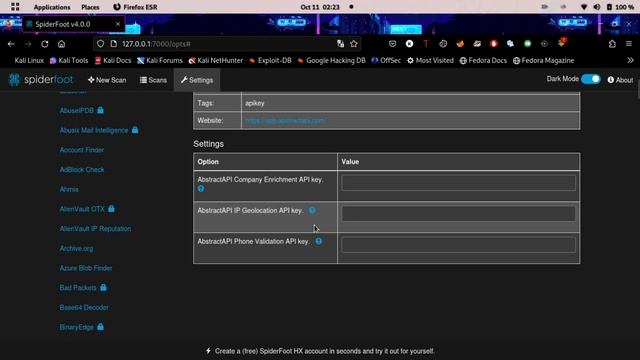Click the translate page icon in the address bar
The image size is (640, 360).
click(340, 44)
